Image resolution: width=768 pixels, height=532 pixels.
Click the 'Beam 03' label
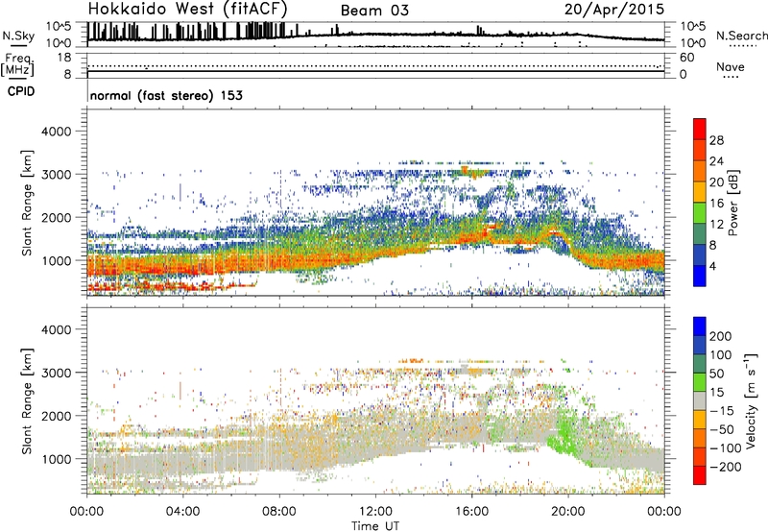coord(374,11)
